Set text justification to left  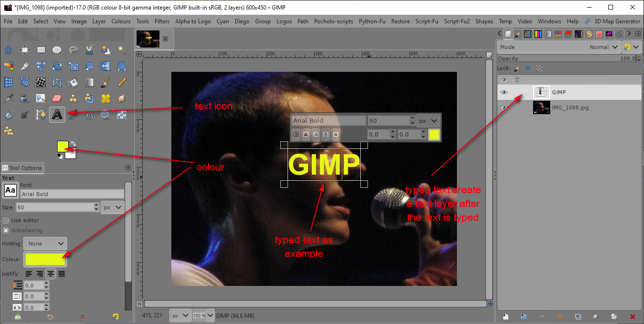coord(29,274)
